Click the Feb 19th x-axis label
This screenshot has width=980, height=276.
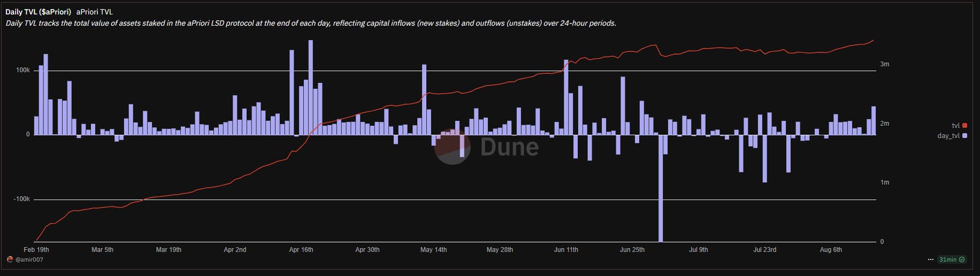36,250
